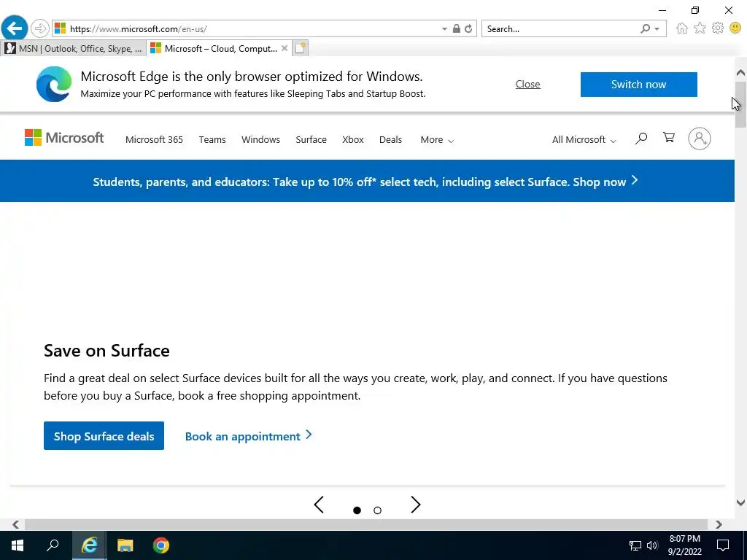
Task: Click the volume speaker tray icon
Action: [652, 545]
